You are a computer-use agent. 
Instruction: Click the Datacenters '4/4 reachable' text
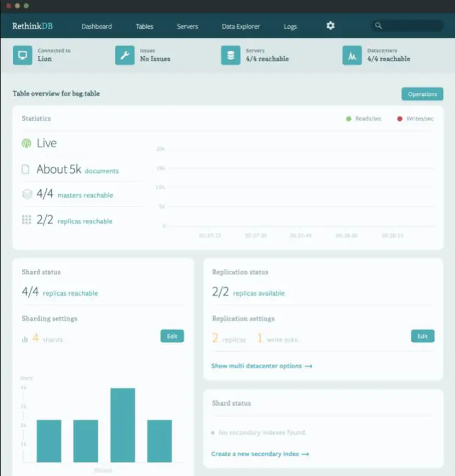(388, 59)
